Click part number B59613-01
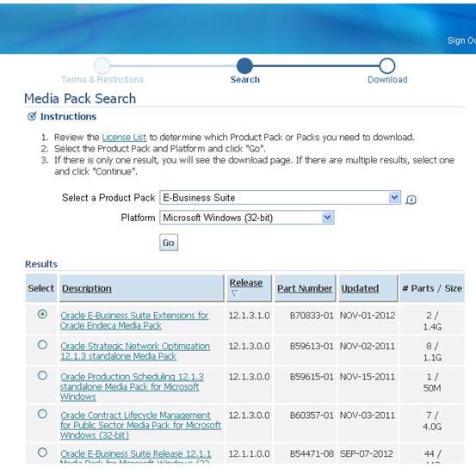476x474 pixels. coord(312,346)
